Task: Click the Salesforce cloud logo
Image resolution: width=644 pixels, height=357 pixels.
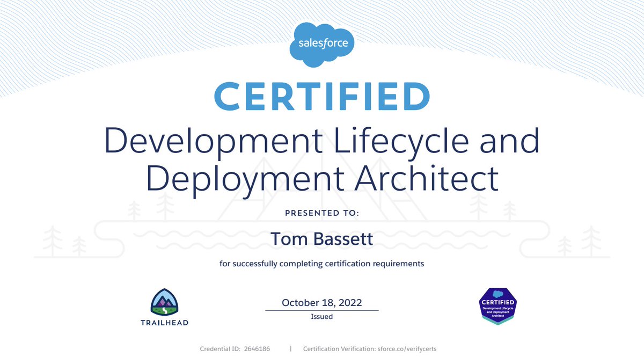Action: click(x=321, y=43)
